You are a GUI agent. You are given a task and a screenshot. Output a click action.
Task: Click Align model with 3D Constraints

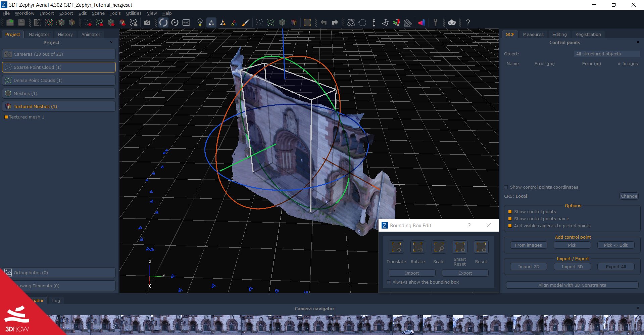572,285
